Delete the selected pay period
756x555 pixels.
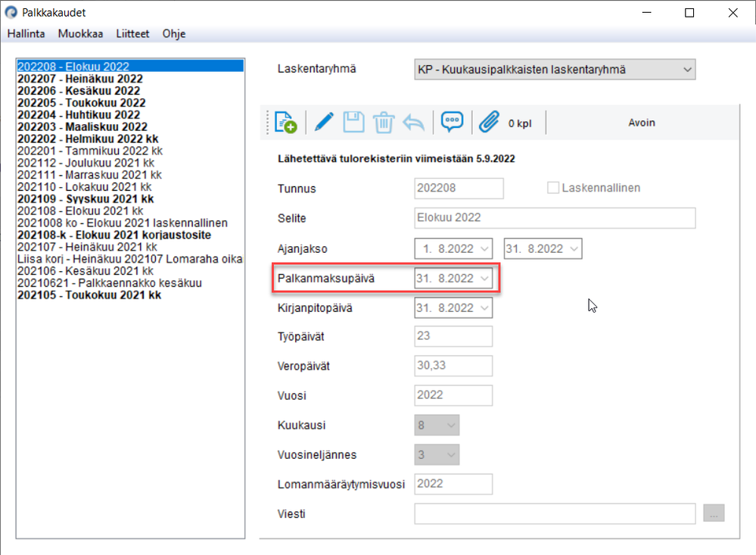pos(384,121)
